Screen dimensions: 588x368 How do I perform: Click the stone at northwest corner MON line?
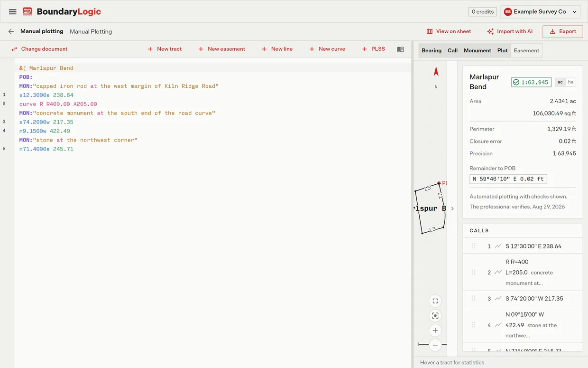coord(78,140)
